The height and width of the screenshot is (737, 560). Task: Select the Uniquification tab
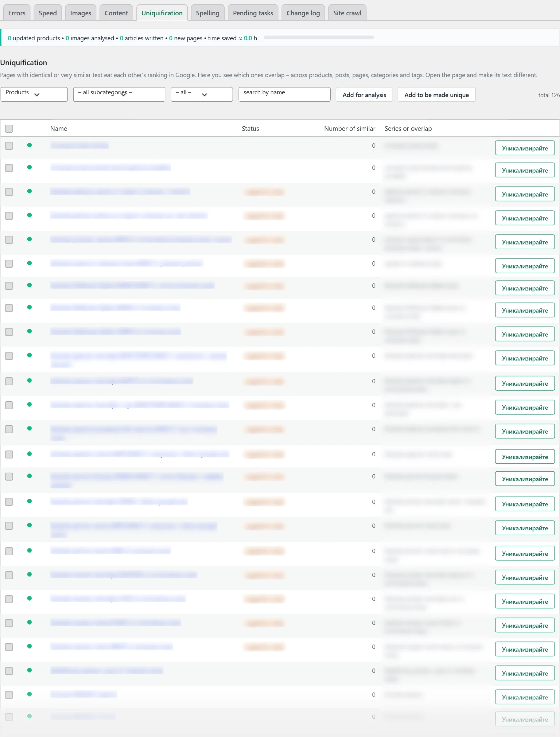[x=162, y=13]
